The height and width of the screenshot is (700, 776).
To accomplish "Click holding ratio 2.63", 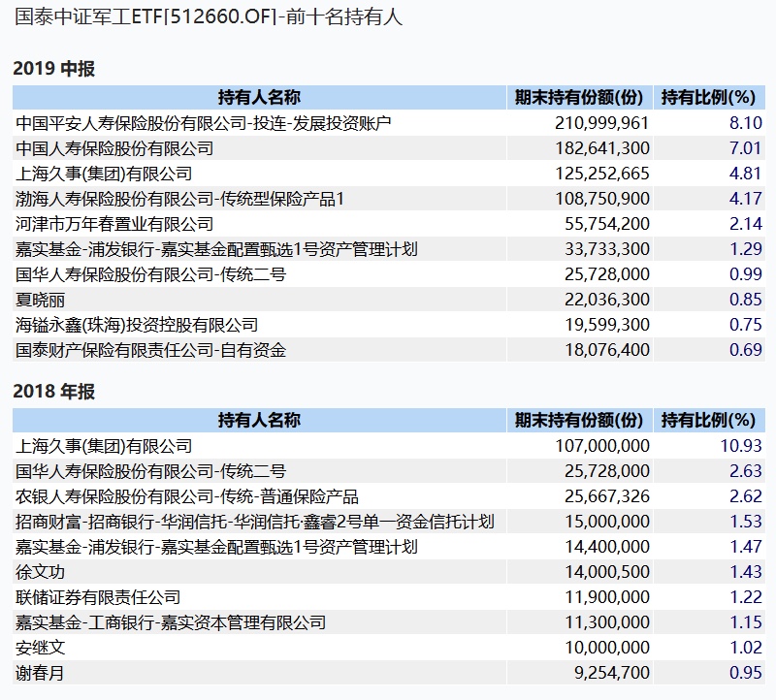I will tap(745, 471).
